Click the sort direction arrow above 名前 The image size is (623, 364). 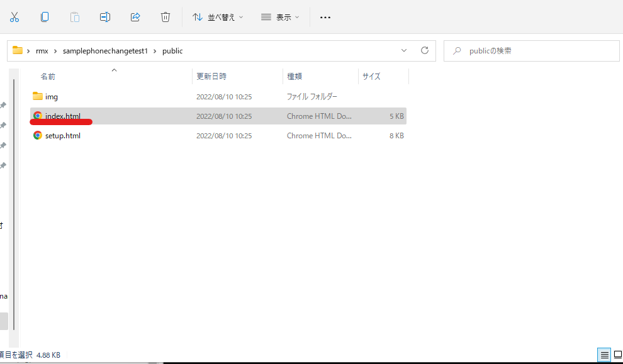click(114, 70)
